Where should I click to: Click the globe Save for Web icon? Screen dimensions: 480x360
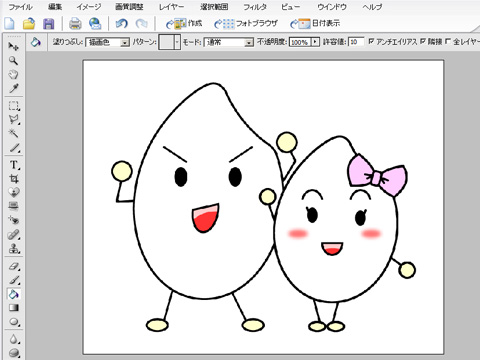tap(95, 24)
